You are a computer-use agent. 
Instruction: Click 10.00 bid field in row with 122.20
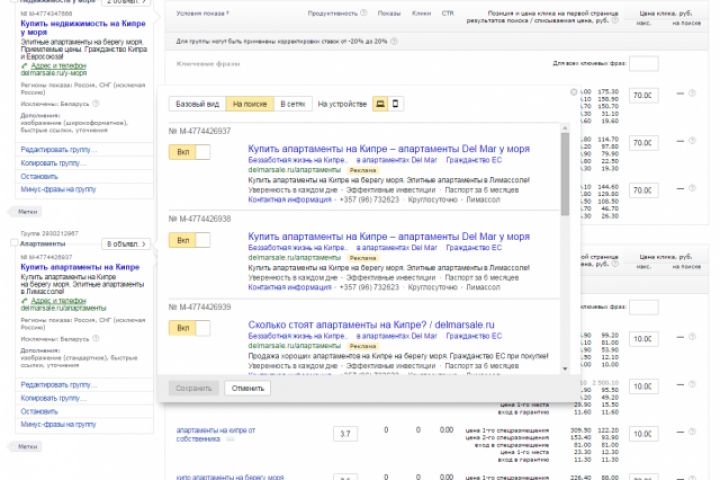pos(644,434)
